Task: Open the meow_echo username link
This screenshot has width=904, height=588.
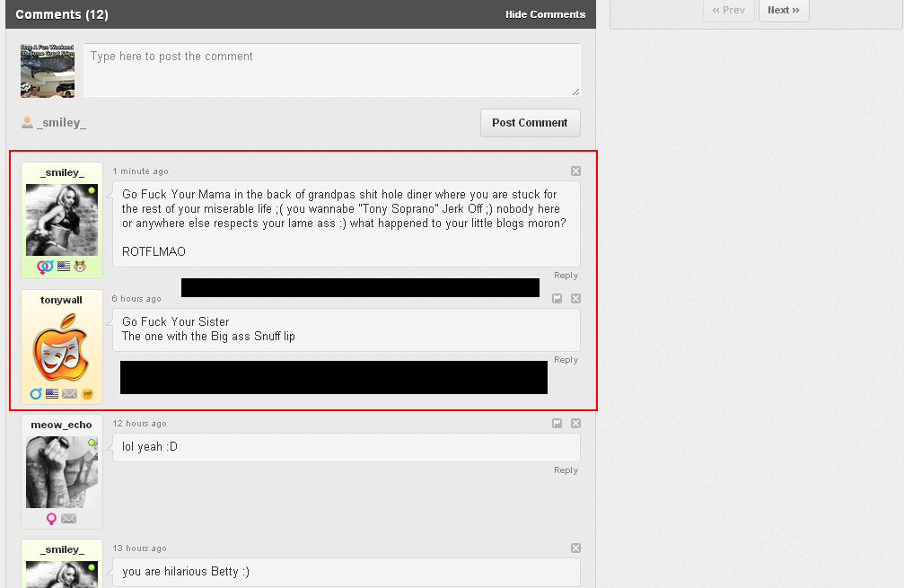Action: (x=61, y=425)
